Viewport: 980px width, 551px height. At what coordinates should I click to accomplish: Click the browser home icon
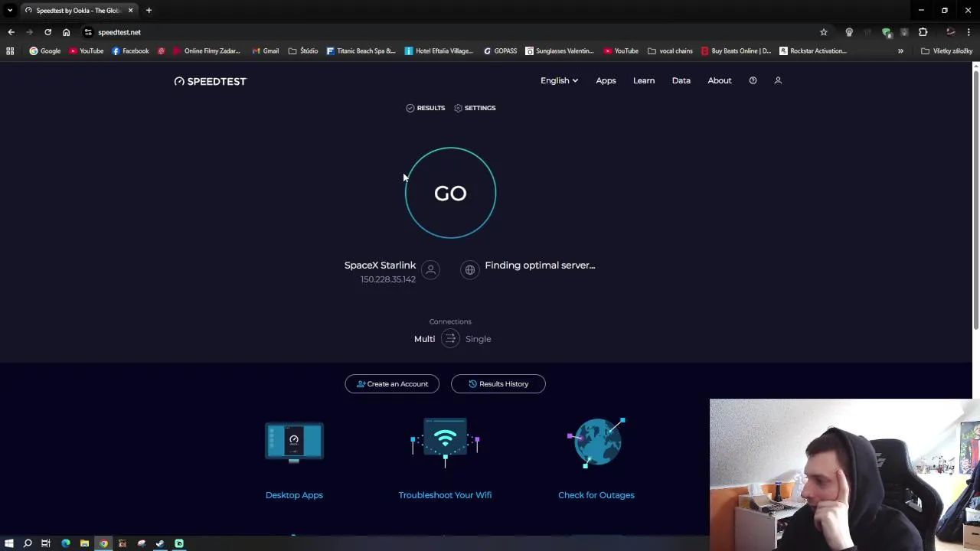click(x=66, y=32)
